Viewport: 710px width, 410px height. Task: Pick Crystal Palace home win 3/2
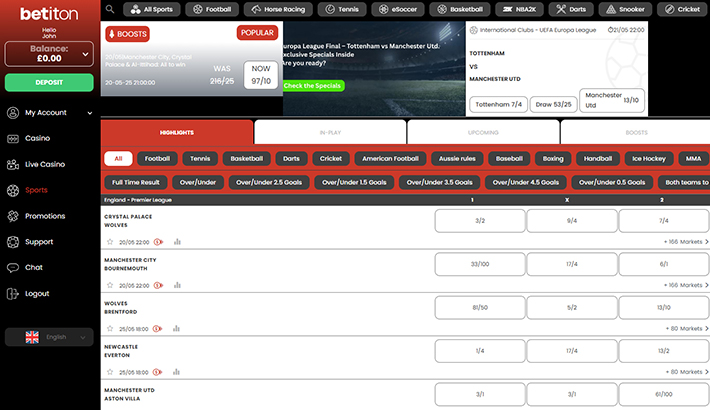pyautogui.click(x=480, y=221)
